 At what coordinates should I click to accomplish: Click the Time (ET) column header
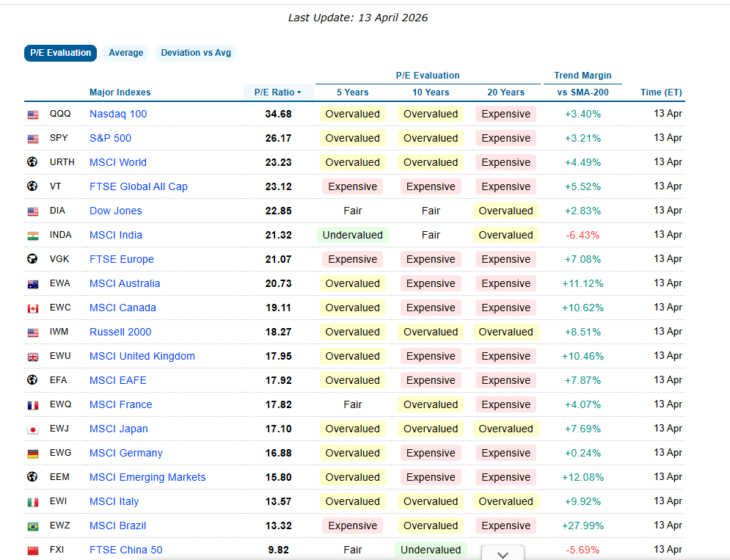point(661,92)
